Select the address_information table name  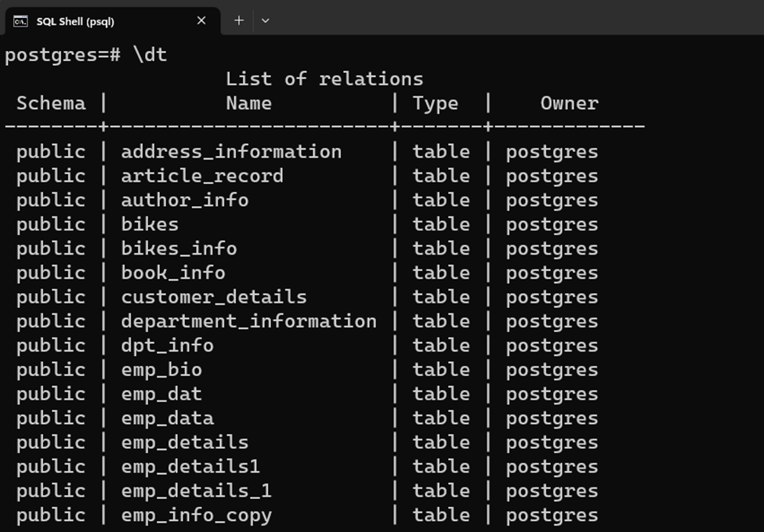(x=233, y=151)
